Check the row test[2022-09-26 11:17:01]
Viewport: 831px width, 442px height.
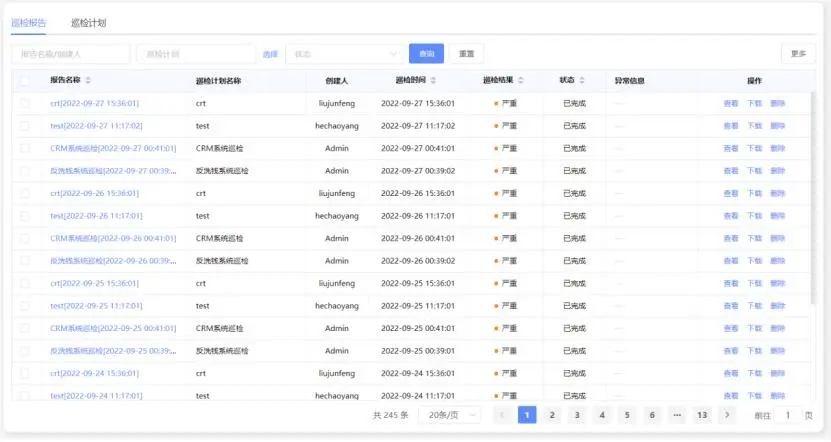pyautogui.click(x=24, y=216)
